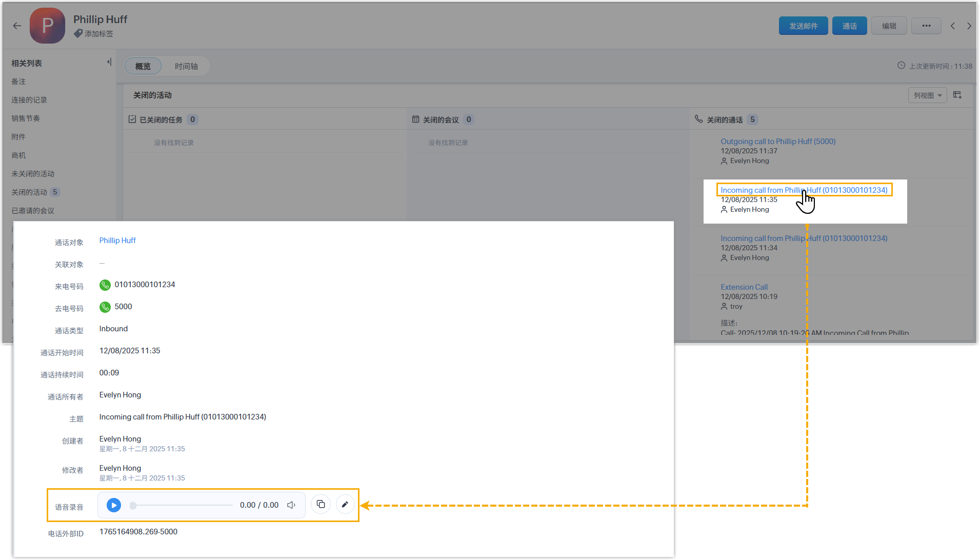Image resolution: width=980 pixels, height=560 pixels.
Task: Open the 列视图 view dropdown
Action: point(927,95)
